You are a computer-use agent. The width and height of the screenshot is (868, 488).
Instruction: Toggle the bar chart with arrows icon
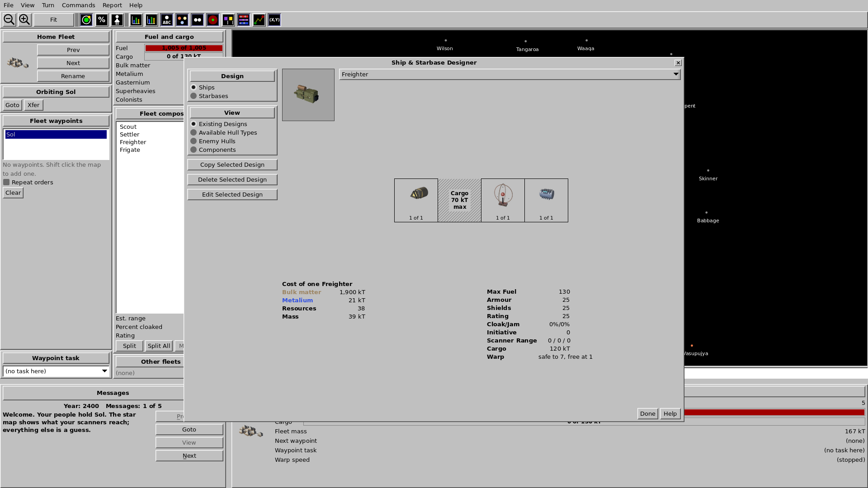(x=151, y=20)
